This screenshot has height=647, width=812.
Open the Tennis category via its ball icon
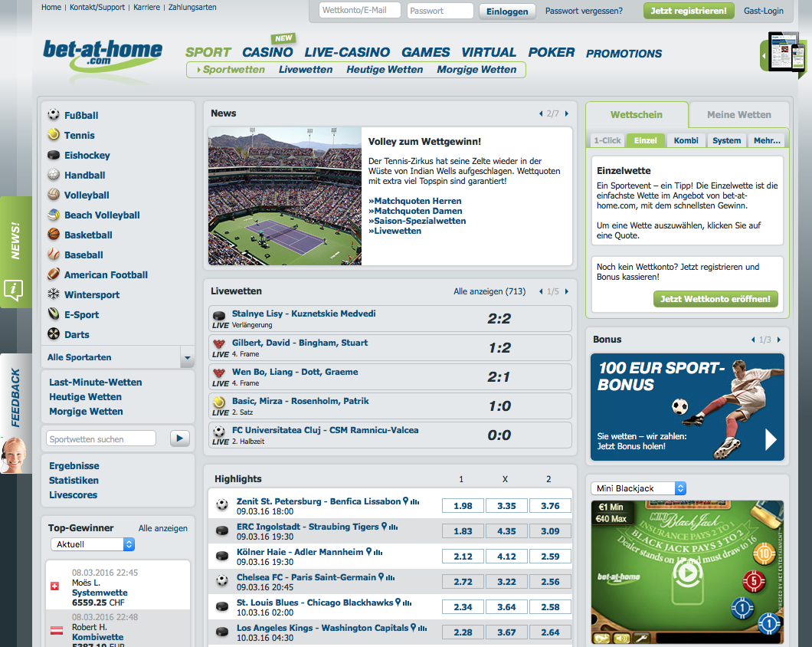[x=52, y=135]
